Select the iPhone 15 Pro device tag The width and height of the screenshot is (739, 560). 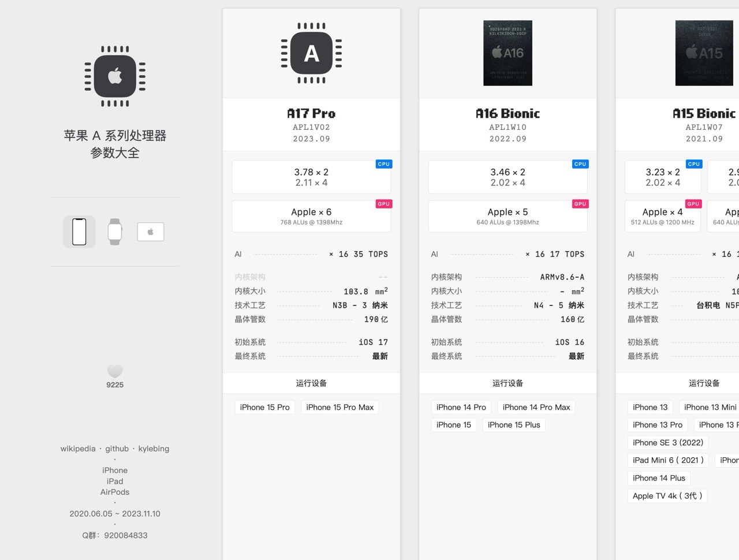tap(265, 408)
